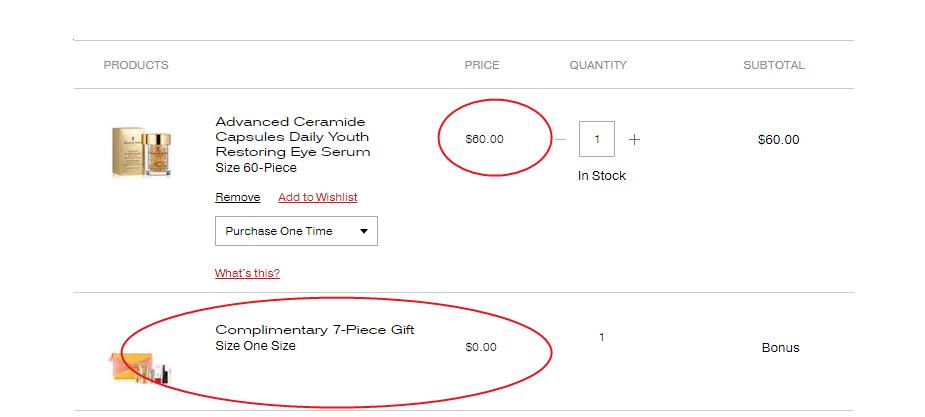The width and height of the screenshot is (925, 417).
Task: Click the In Stock status label
Action: pyautogui.click(x=602, y=176)
